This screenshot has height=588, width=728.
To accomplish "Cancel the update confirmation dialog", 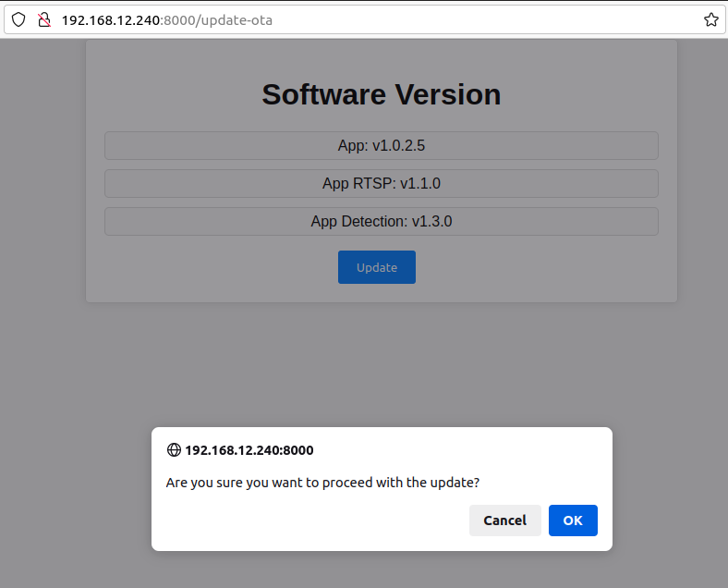I will click(x=504, y=521).
